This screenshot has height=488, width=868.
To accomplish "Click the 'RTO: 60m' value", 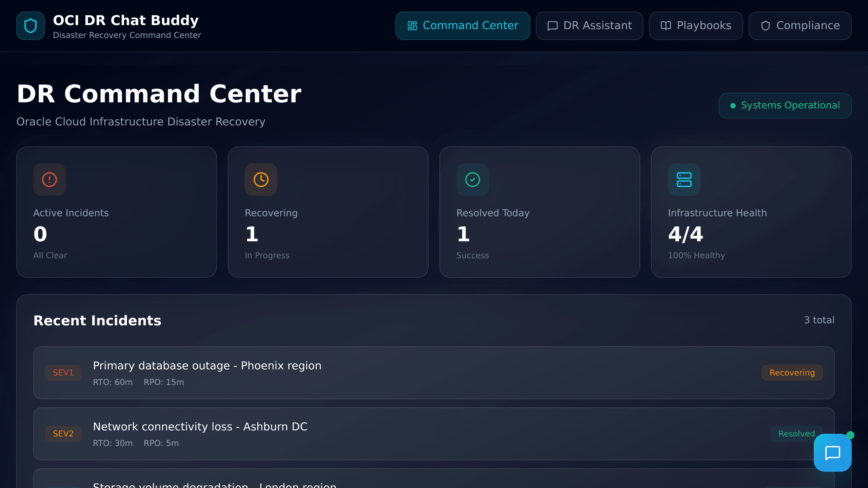I will click(113, 382).
